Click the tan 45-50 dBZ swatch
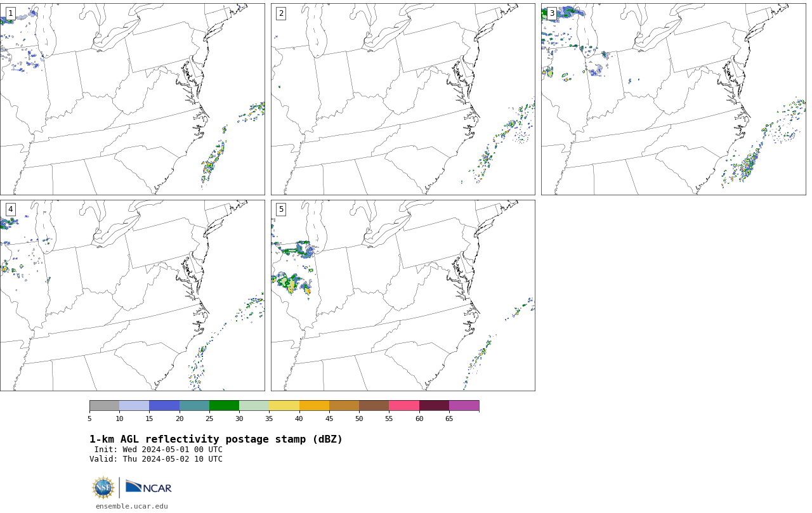The height and width of the screenshot is (513, 812). 344,406
